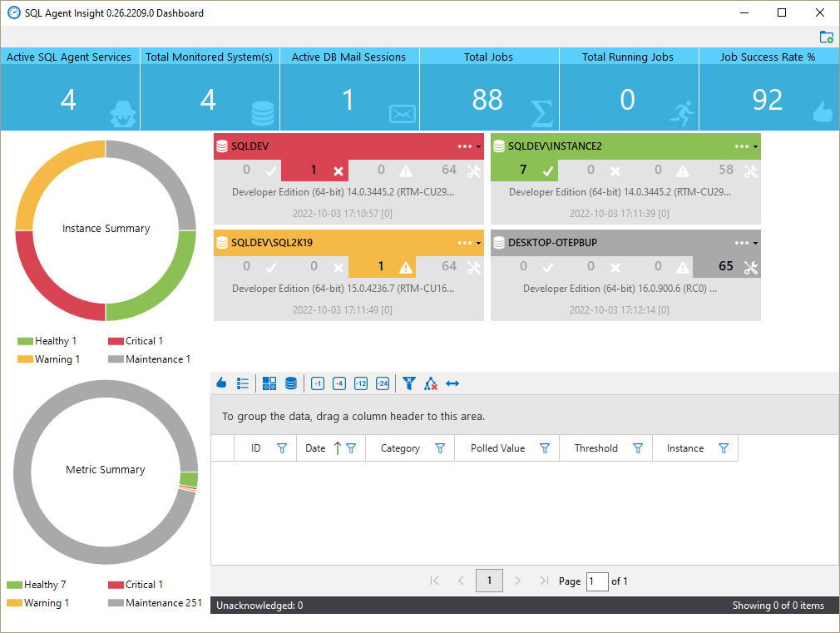Click the add folder icon at top right
This screenshot has width=840, height=633.
click(826, 37)
